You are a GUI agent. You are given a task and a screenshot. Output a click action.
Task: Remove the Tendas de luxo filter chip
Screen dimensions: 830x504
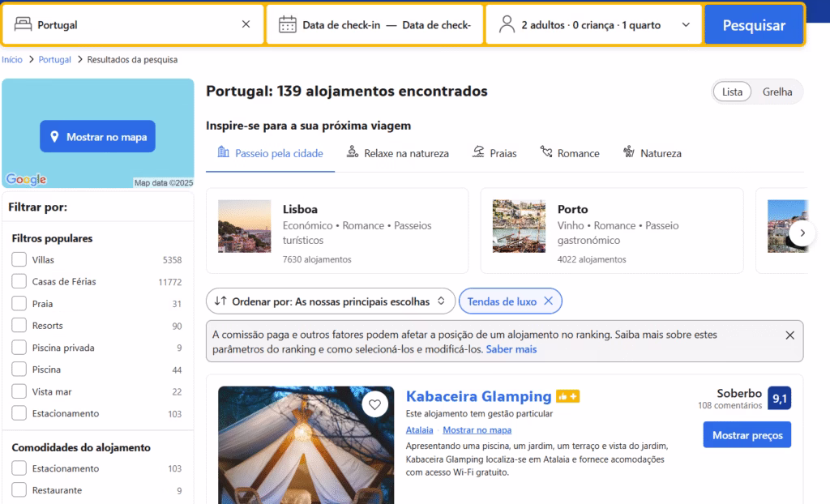coord(549,301)
